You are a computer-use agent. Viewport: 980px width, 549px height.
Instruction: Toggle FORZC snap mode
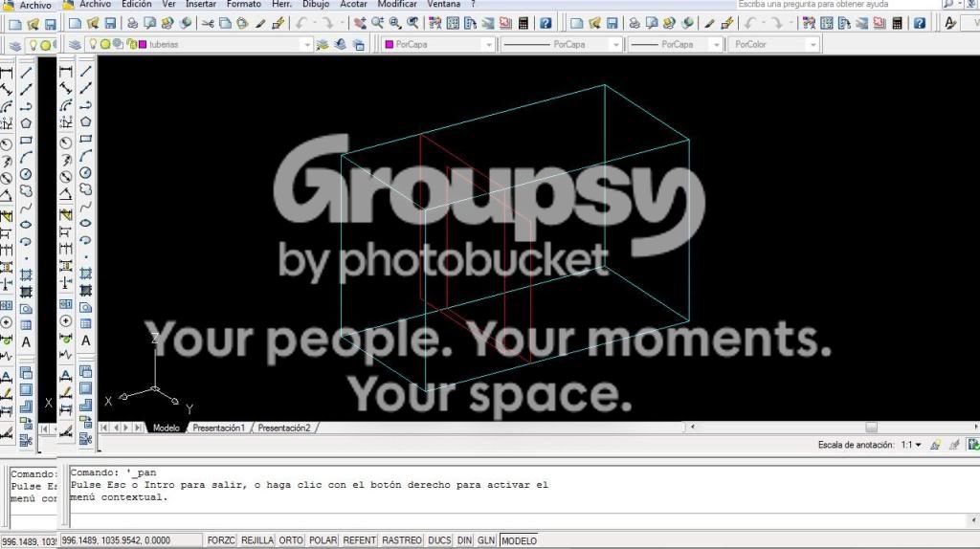click(x=221, y=540)
